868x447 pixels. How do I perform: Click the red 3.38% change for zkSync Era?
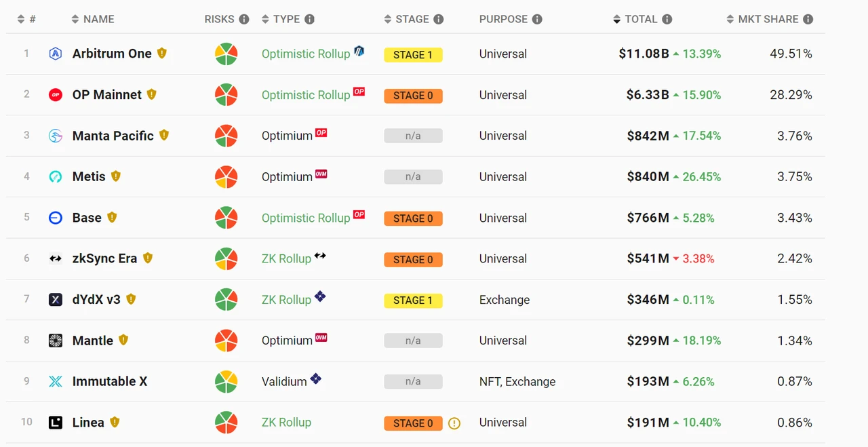coord(698,258)
